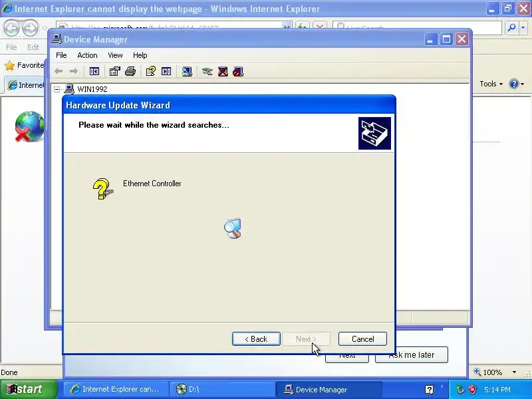Open Internet Explorer Edit menu

tap(33, 47)
